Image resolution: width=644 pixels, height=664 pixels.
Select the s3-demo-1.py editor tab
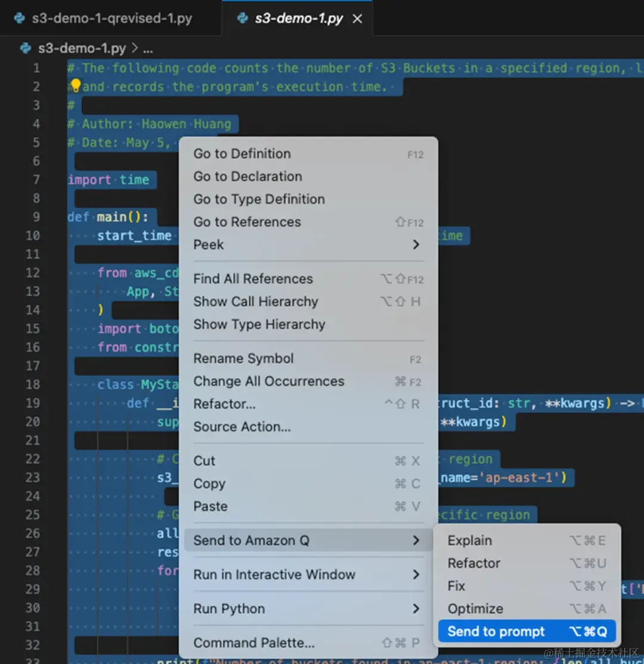point(298,18)
